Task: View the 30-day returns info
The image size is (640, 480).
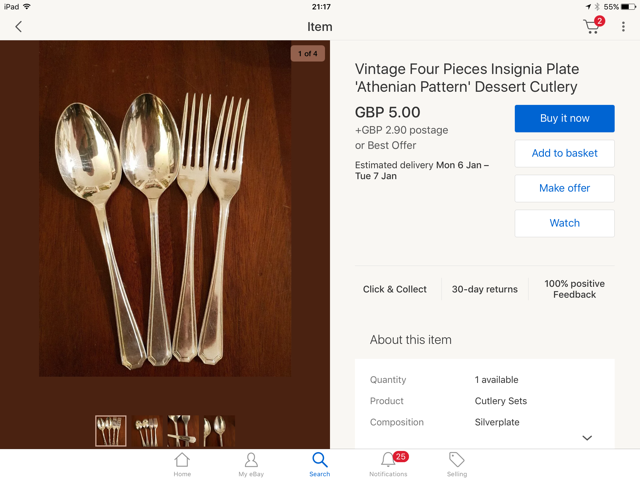Action: (x=484, y=289)
